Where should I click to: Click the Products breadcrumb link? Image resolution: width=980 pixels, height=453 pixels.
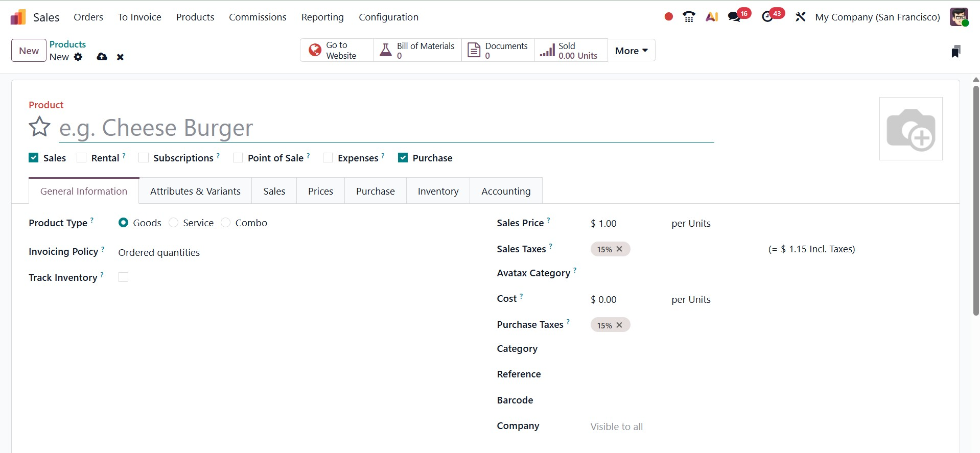(x=67, y=44)
